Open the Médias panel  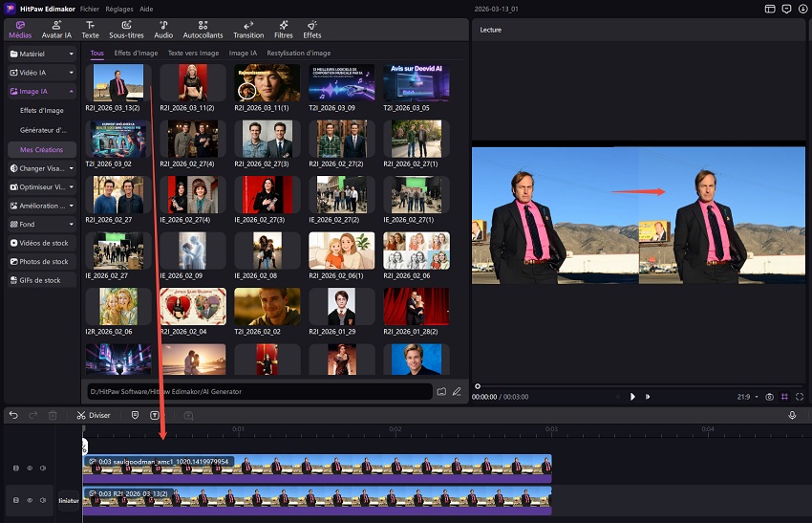(x=20, y=30)
